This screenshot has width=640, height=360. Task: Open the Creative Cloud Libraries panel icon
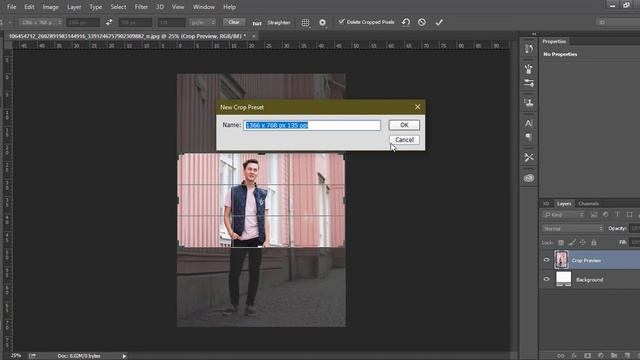pyautogui.click(x=529, y=178)
